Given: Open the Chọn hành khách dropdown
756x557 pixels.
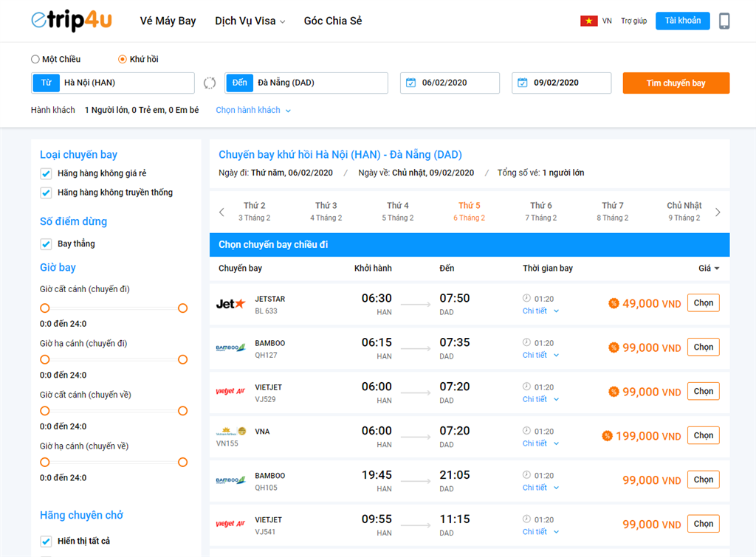Looking at the screenshot, I should 253,111.
